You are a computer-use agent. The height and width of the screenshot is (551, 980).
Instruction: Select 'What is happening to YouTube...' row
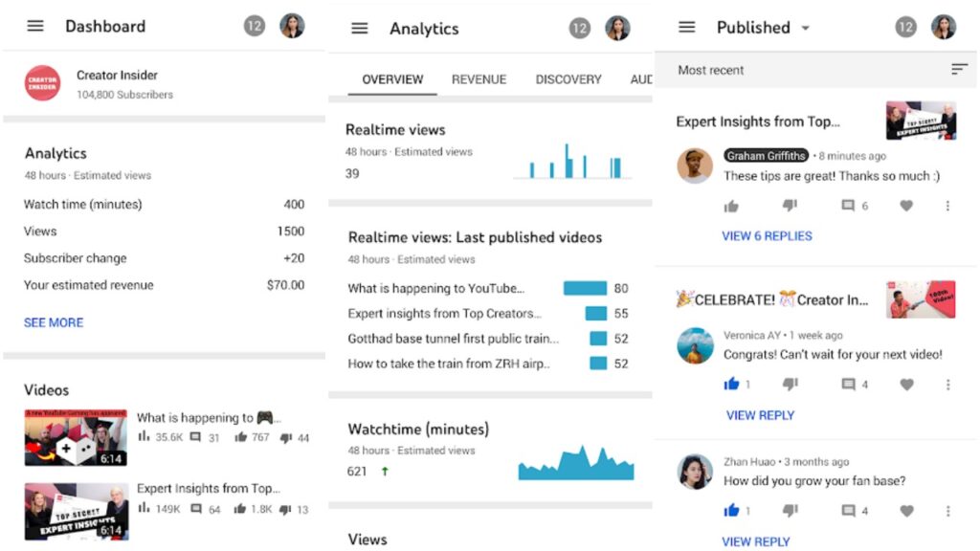click(489, 288)
